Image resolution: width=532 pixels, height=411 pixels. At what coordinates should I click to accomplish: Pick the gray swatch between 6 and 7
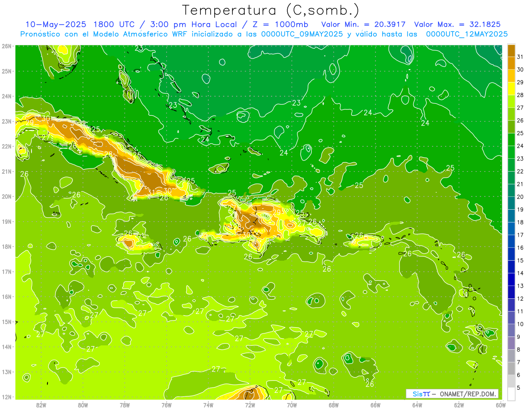(511, 368)
